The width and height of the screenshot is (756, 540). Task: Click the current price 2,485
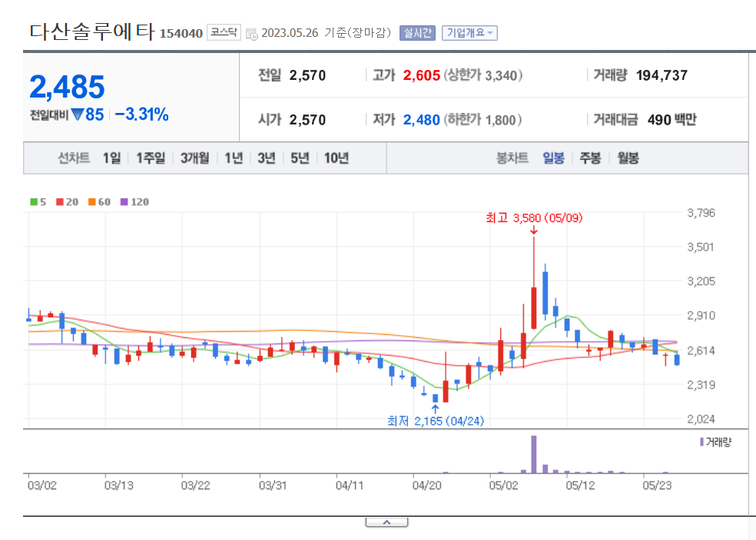(x=67, y=88)
